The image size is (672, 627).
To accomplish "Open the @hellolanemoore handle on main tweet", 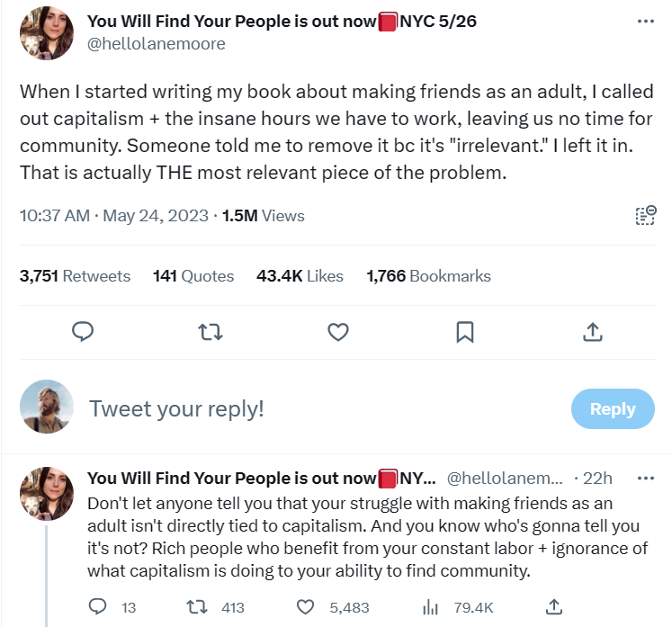I will coord(157,44).
